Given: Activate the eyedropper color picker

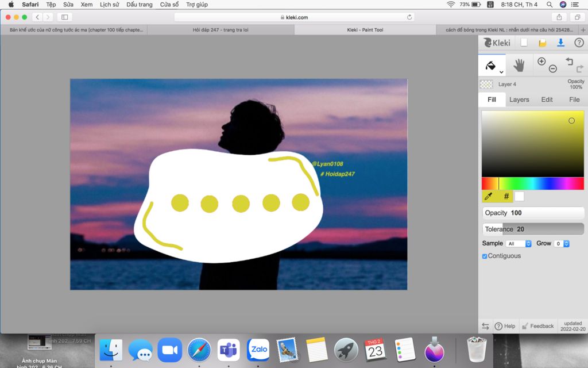Looking at the screenshot, I should (x=488, y=196).
